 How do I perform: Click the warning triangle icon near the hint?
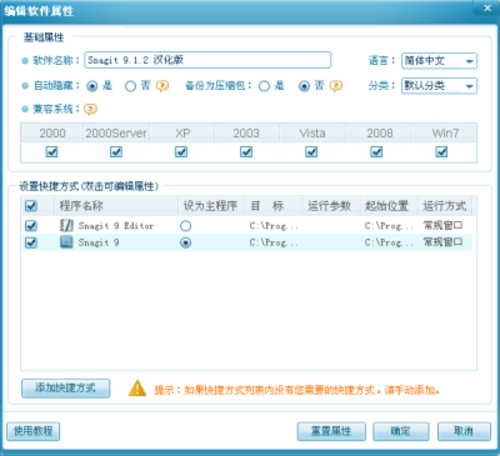(137, 388)
